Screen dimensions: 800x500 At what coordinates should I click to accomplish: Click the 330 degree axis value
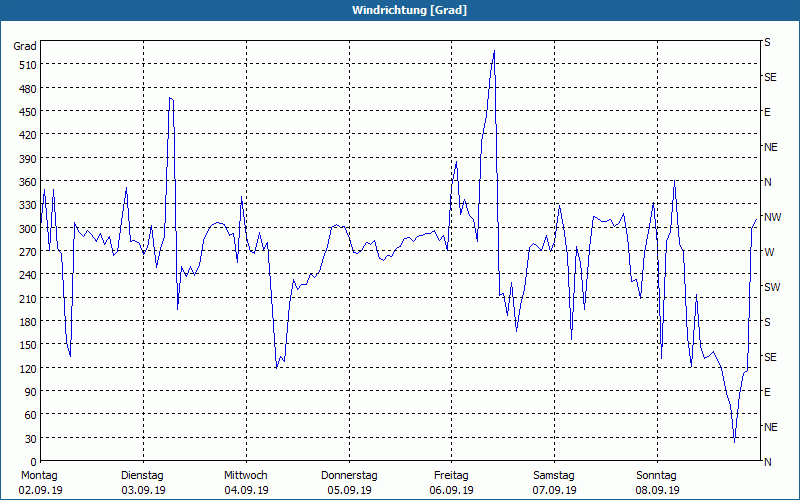coord(28,205)
